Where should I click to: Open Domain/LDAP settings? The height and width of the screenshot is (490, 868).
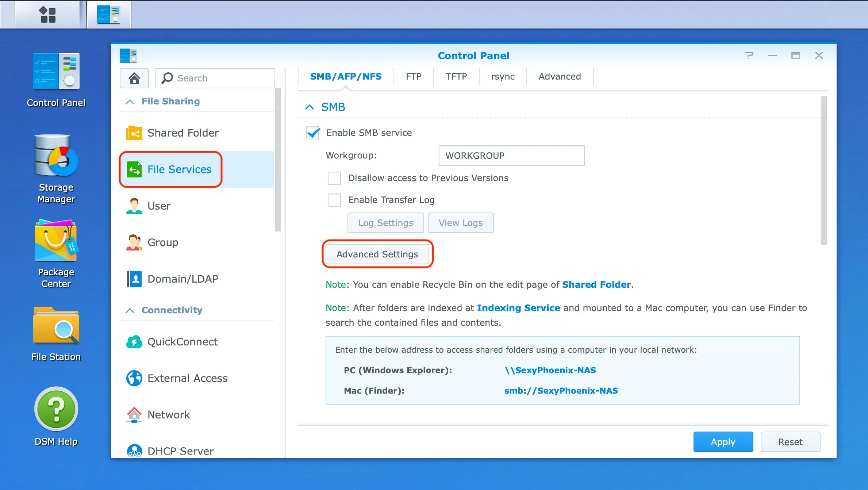pyautogui.click(x=182, y=279)
